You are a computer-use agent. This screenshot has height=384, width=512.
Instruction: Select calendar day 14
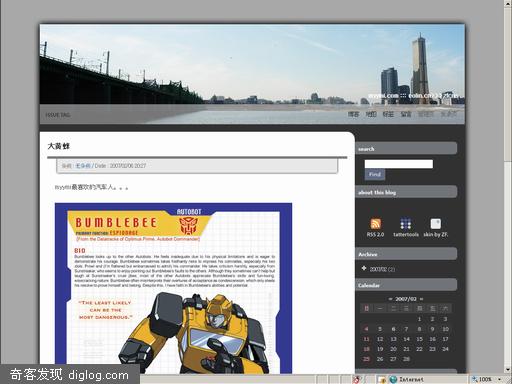[x=406, y=339]
